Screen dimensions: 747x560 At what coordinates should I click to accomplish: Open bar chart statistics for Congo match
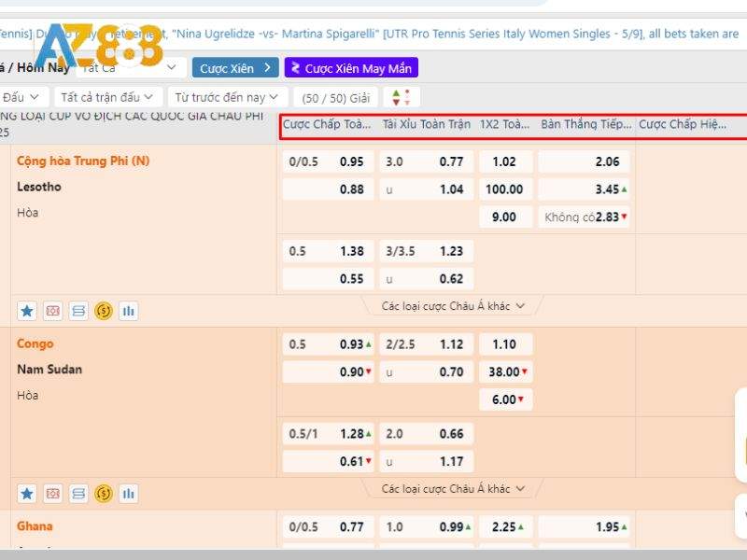pos(129,494)
